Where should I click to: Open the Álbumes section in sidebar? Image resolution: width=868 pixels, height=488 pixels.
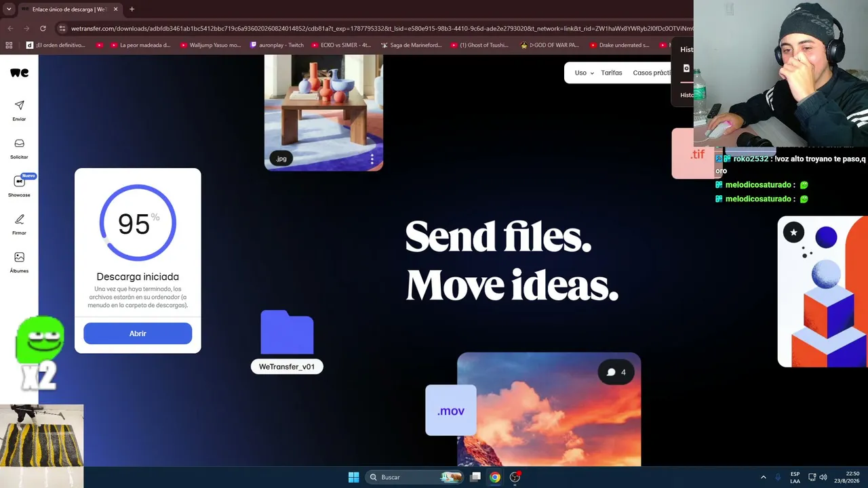point(19,262)
